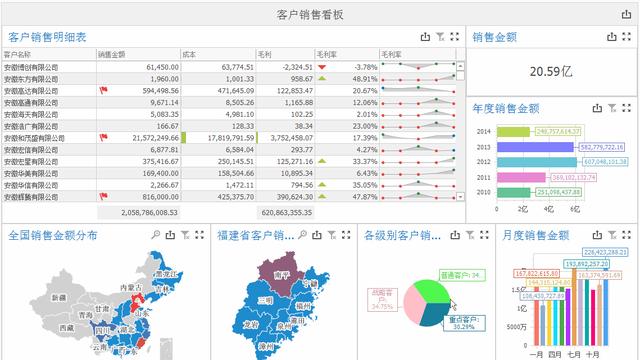This screenshot has height=360, width=640.
Task: Select the purple 2013 bar
Action: click(x=535, y=147)
